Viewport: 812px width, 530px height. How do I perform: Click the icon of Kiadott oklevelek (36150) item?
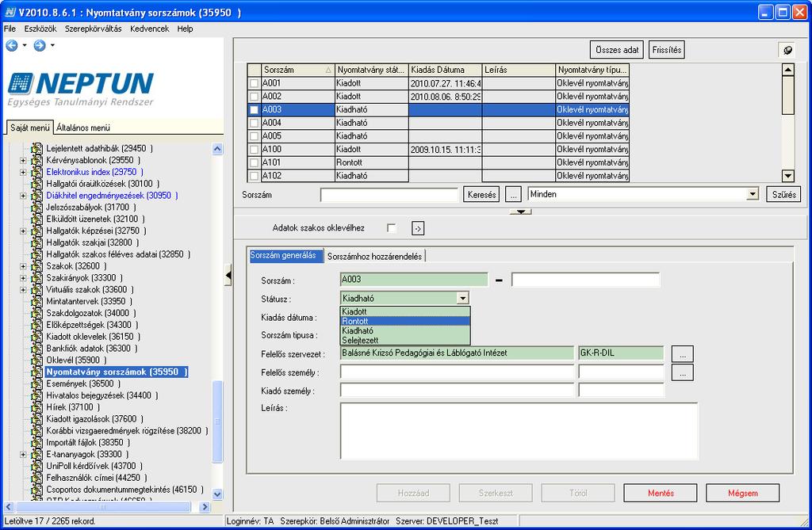point(36,337)
